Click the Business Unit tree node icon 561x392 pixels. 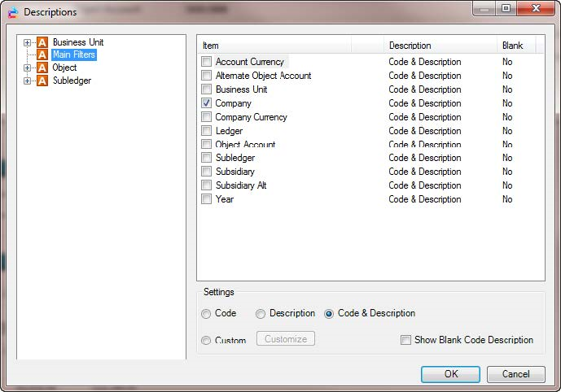click(x=42, y=42)
